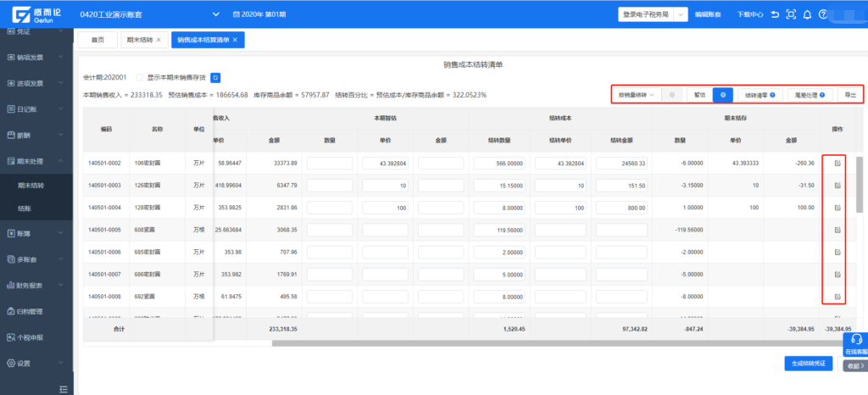Open 编辑账套 link in header
Viewport: 868px width, 395px height.
pyautogui.click(x=708, y=14)
